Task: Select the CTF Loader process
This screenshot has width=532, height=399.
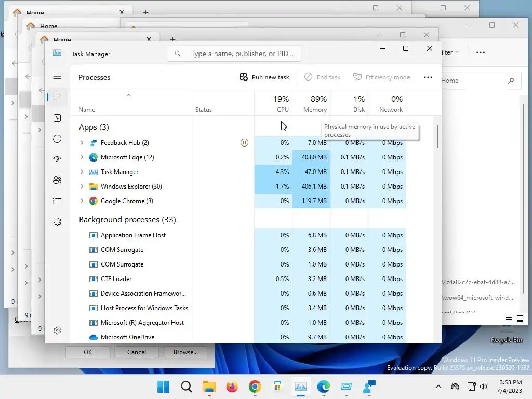Action: tap(238, 279)
